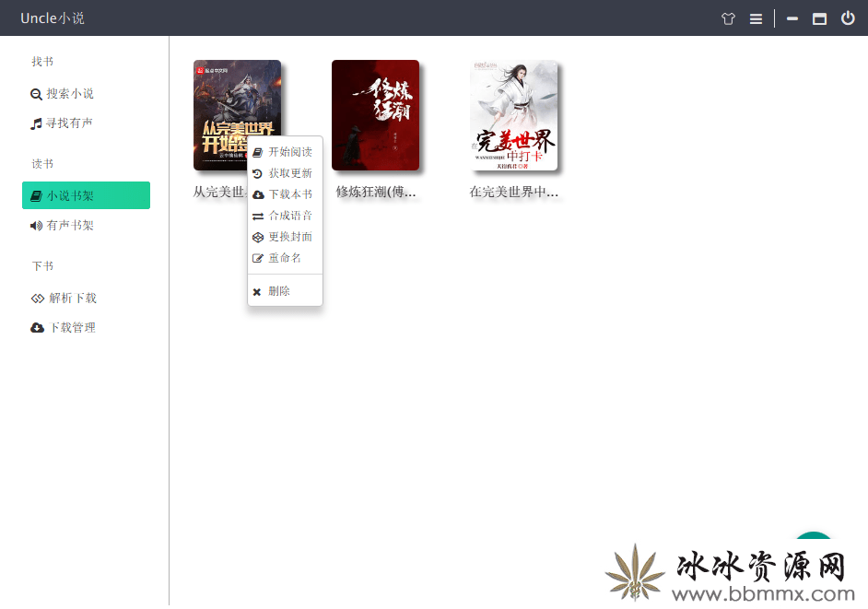
Task: Click the edit pencil icon next to 重命名
Action: 257,259
